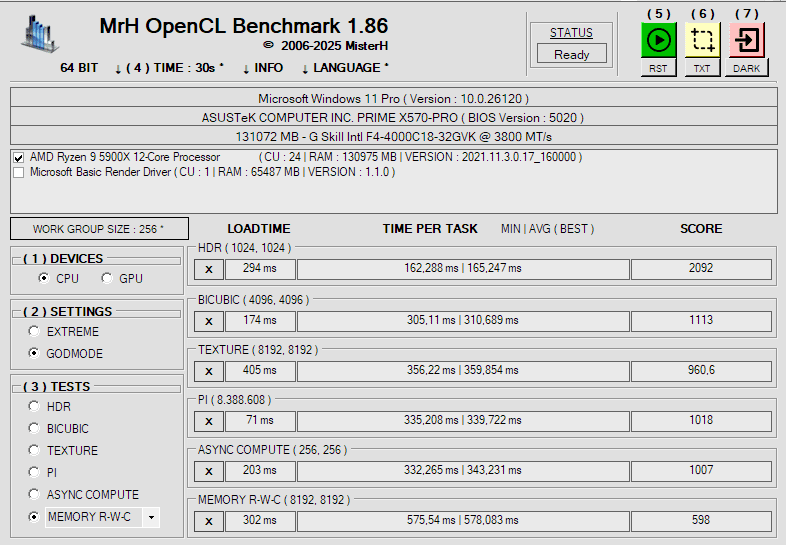Select the HDR test radio button

click(x=34, y=406)
